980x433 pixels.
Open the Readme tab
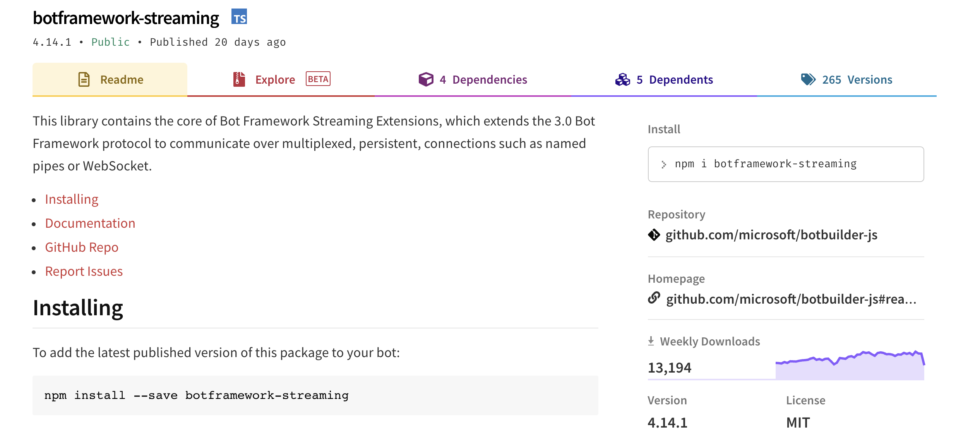coord(122,79)
